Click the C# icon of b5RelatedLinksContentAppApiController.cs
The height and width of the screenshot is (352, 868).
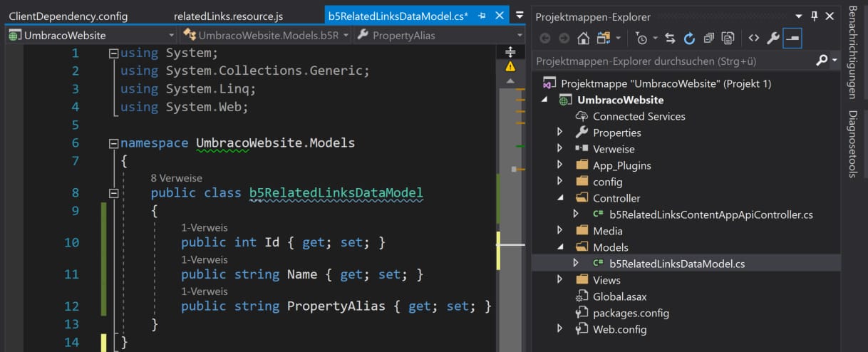click(598, 214)
